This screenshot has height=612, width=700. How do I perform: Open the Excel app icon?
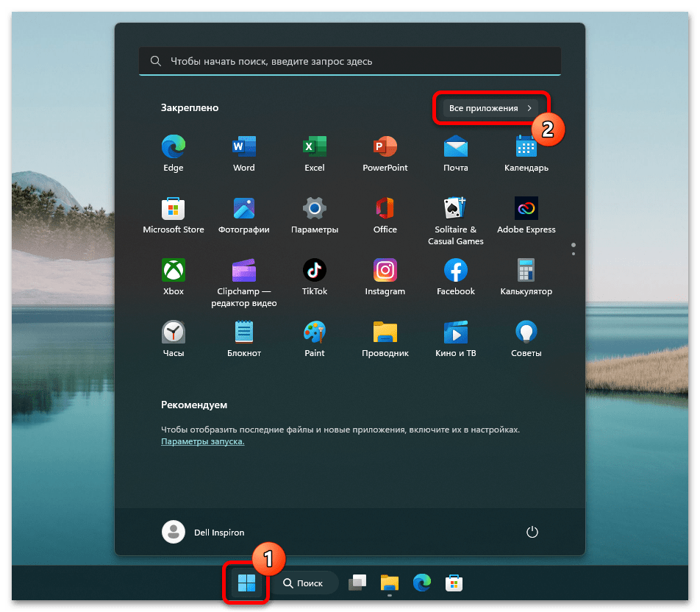314,148
